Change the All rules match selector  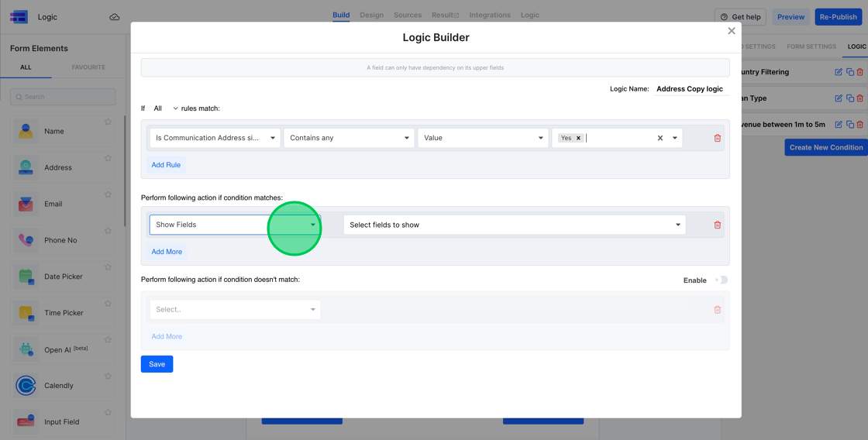165,108
